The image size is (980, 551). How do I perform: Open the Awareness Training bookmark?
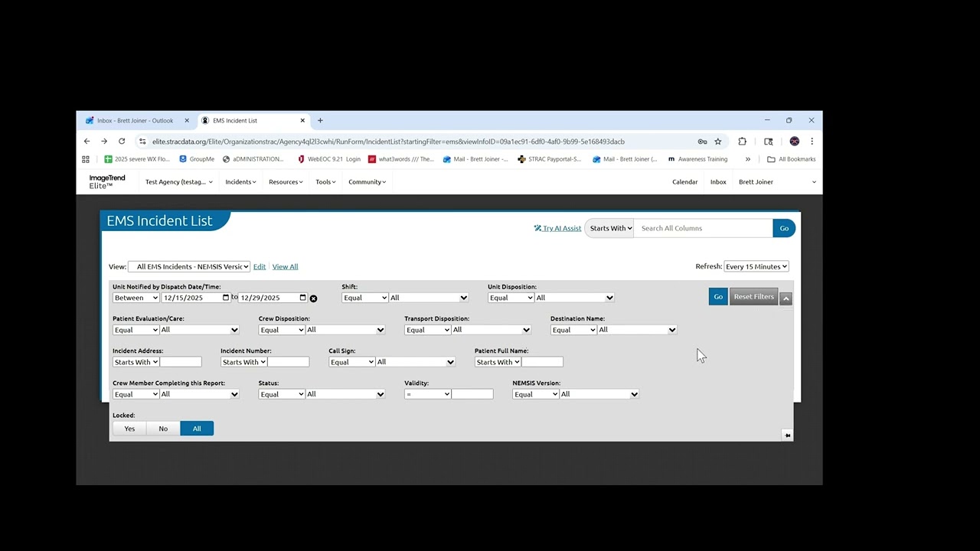pyautogui.click(x=697, y=159)
